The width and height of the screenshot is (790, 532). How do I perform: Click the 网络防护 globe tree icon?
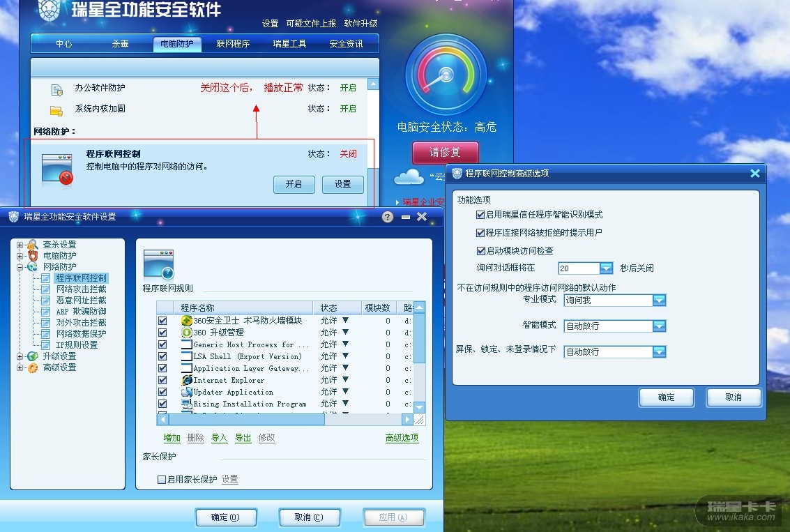click(33, 267)
